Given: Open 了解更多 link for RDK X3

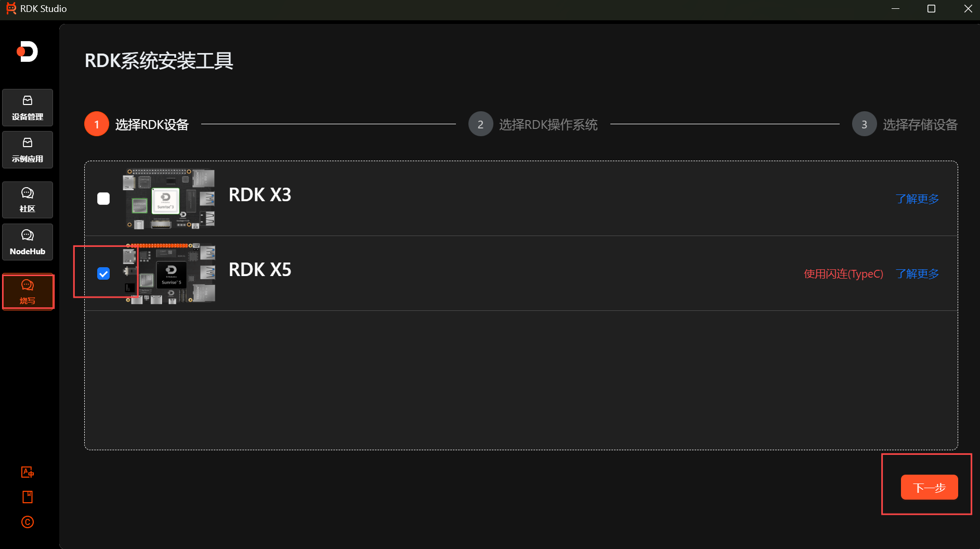Looking at the screenshot, I should (917, 199).
